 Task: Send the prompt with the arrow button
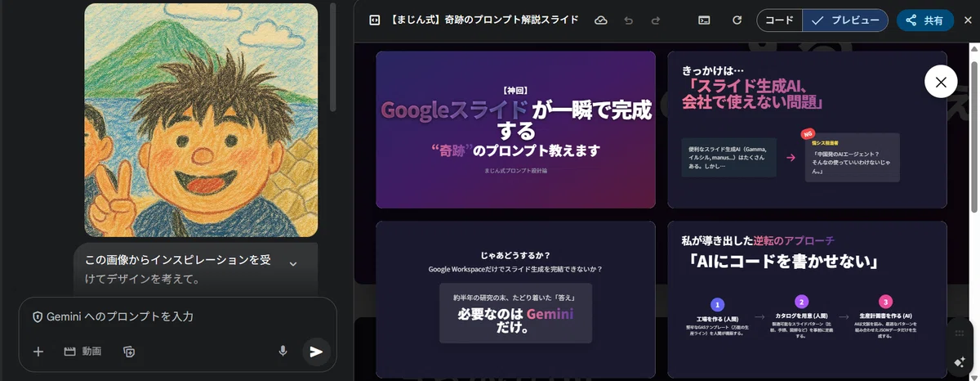(x=316, y=352)
